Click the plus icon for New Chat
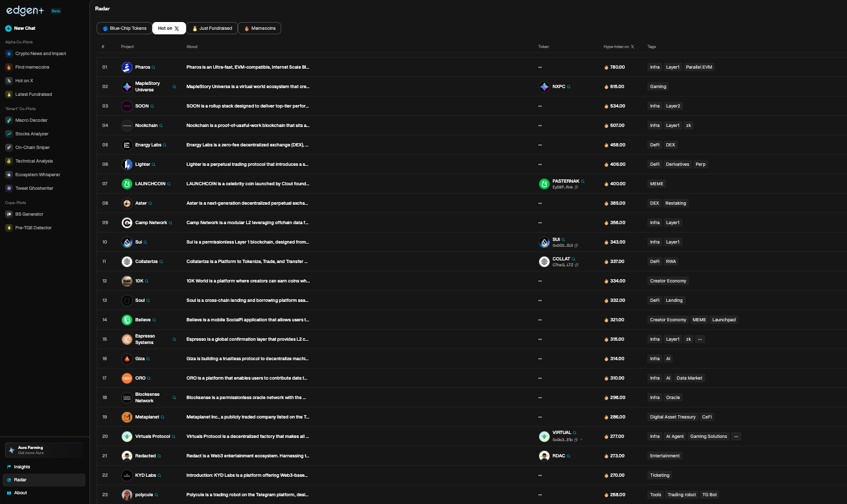Screen dimensions: 847x504 8,29
